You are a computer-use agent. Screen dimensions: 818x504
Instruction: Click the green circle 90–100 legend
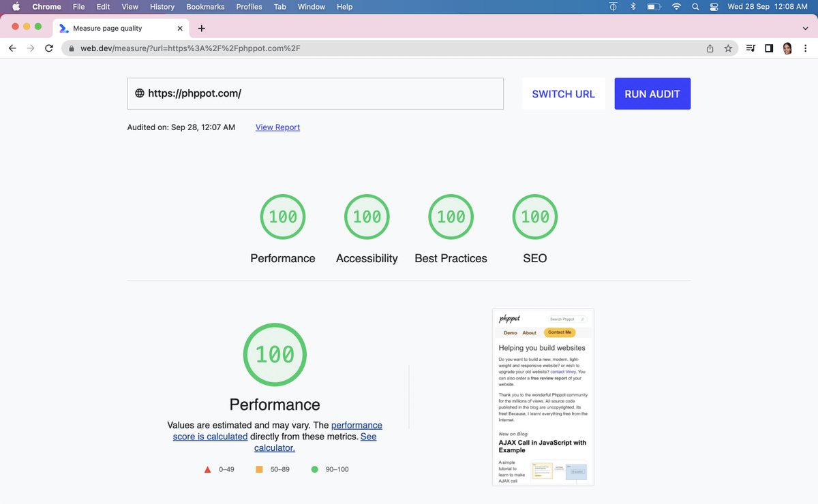tap(329, 469)
